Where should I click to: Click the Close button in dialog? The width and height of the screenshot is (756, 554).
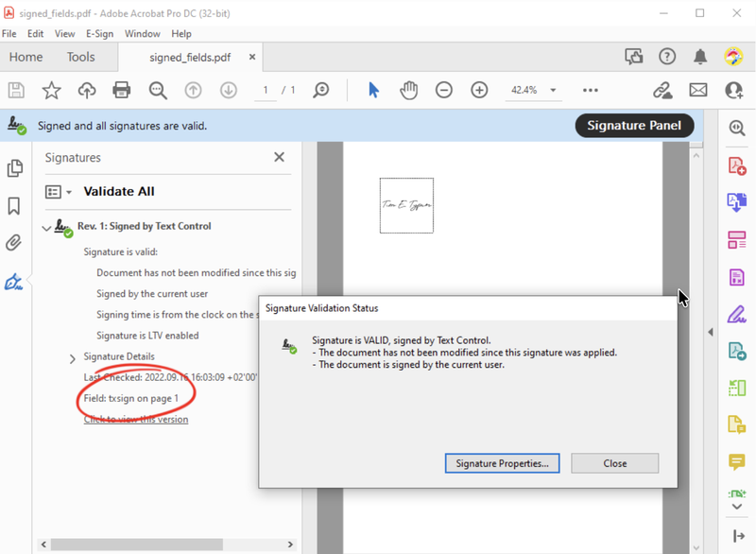coord(615,463)
